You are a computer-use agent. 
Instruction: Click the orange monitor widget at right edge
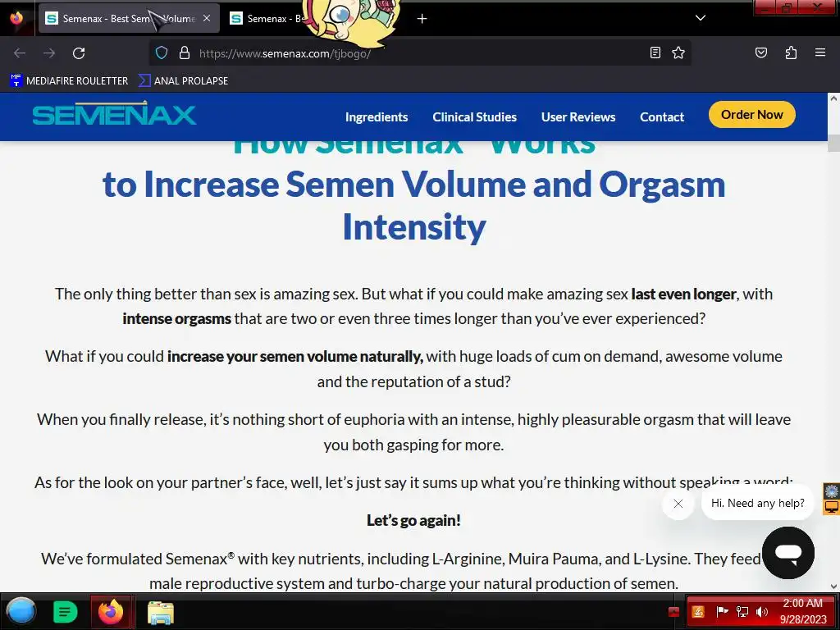pos(832,506)
